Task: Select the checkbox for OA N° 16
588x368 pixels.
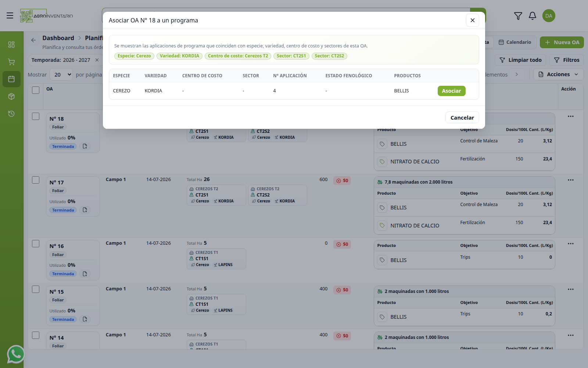Action: [36, 244]
